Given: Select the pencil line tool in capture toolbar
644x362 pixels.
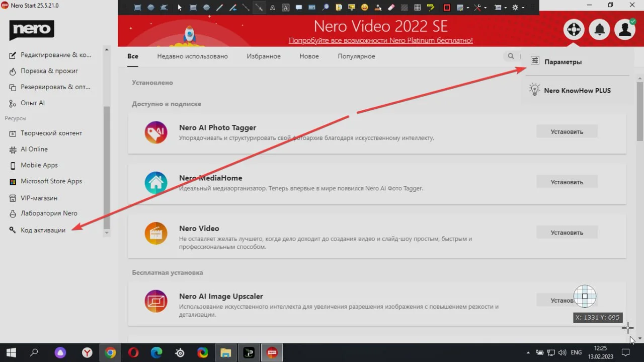Looking at the screenshot, I should coord(220,8).
